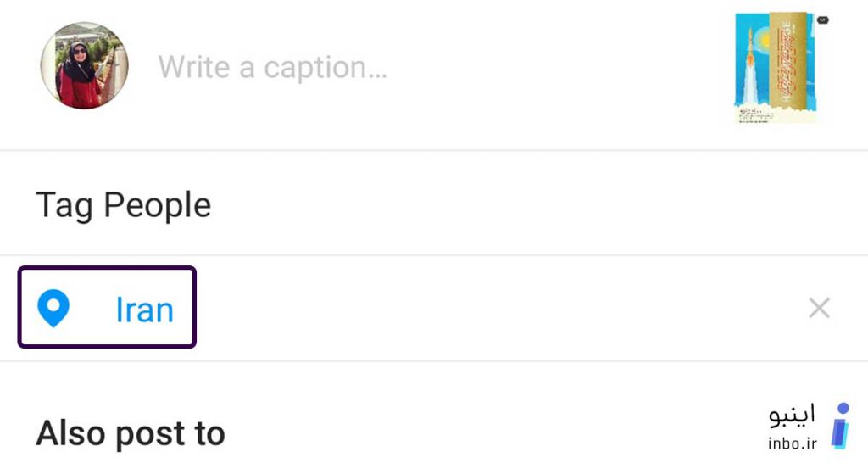Click the highlighted Iran location box
The image size is (868, 463).
tap(107, 307)
